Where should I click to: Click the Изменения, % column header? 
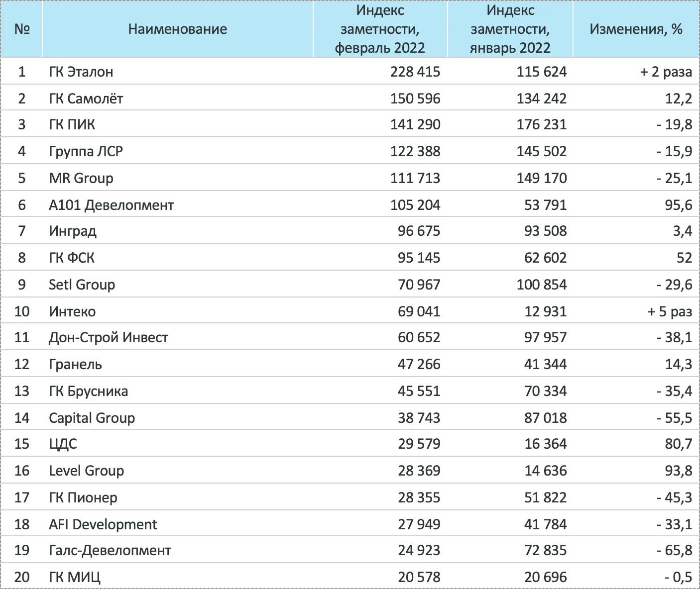click(636, 29)
